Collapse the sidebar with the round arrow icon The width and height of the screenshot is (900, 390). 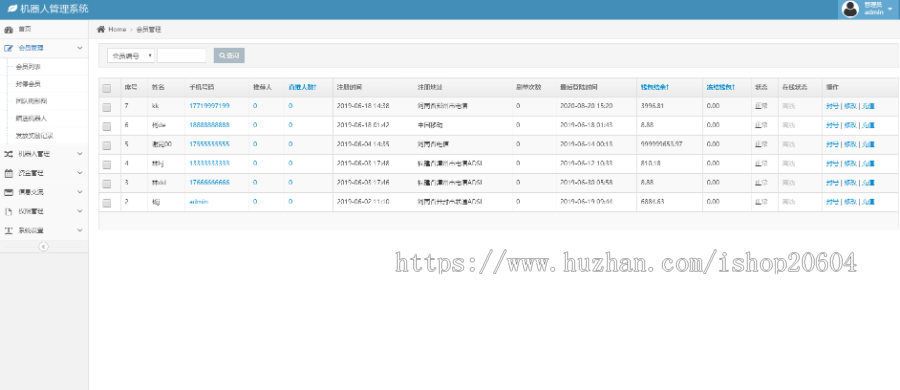point(43,246)
